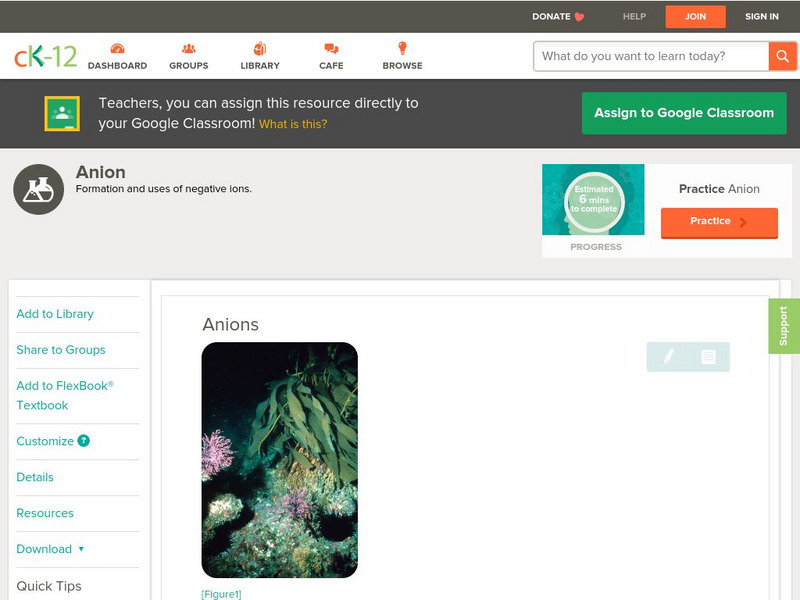Click the CK-12 logo

(x=45, y=56)
